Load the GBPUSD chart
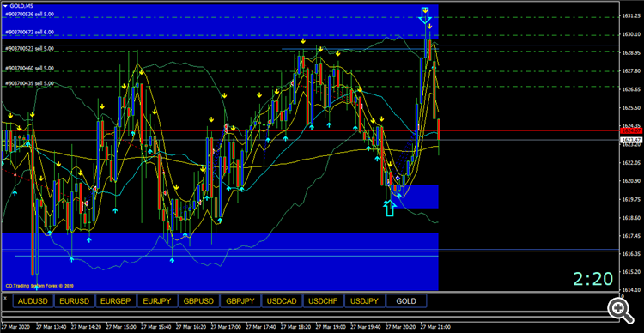The height and width of the screenshot is (333, 644). pyautogui.click(x=199, y=301)
